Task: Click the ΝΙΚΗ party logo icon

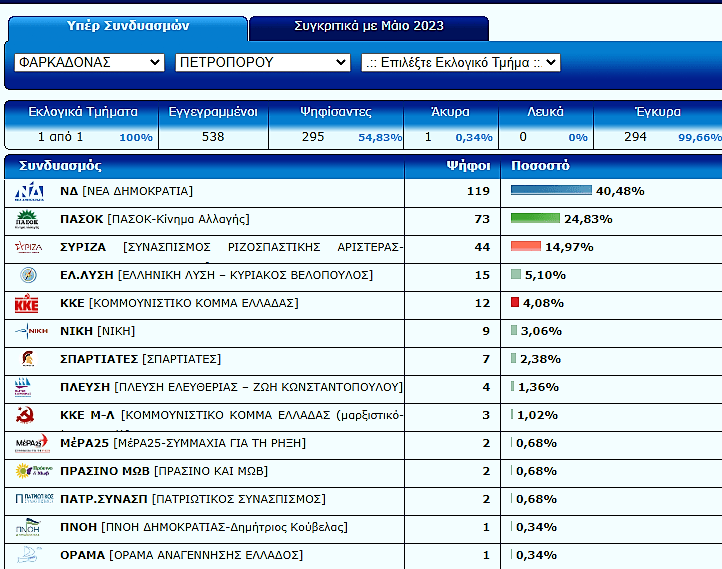Action: pos(28,331)
